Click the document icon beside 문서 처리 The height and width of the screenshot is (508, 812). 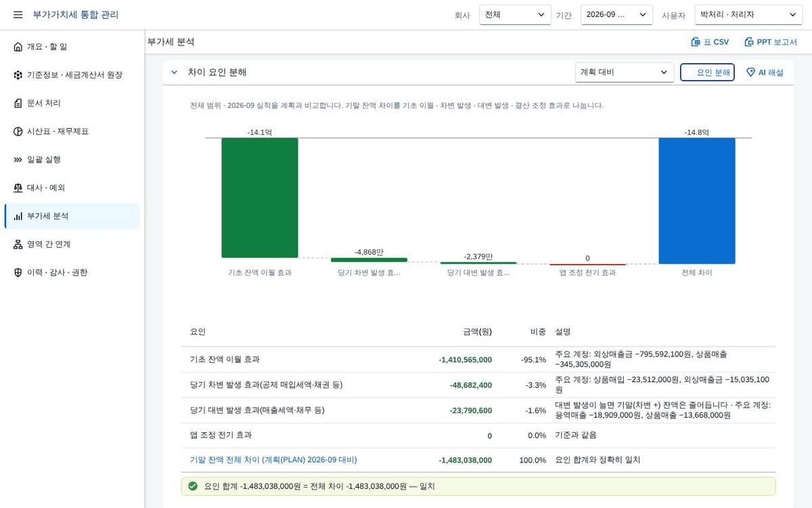coord(18,103)
